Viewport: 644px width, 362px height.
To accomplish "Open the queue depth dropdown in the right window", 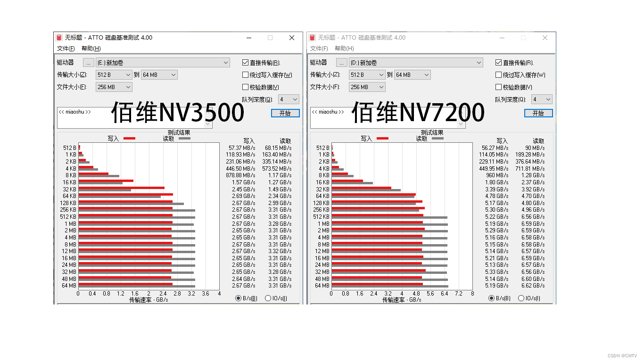I will pos(542,99).
